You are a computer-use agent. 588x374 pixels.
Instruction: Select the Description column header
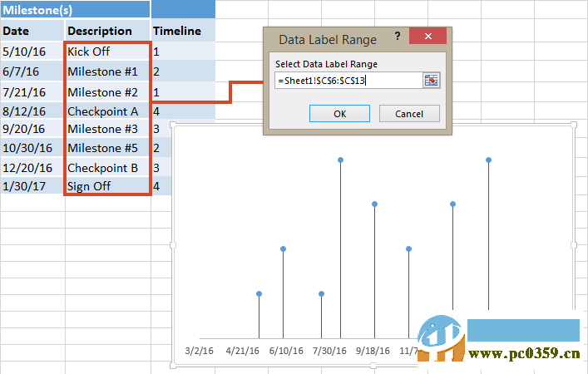coord(107,31)
